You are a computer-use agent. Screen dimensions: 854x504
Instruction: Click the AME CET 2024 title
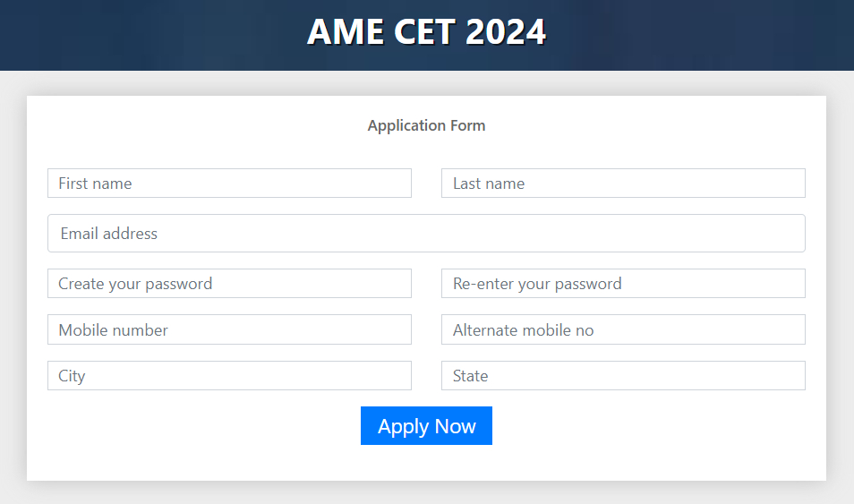click(426, 32)
